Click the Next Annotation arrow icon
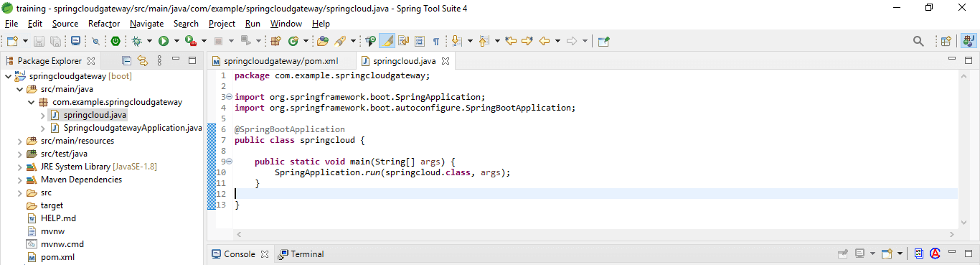980x265 pixels. (x=457, y=41)
